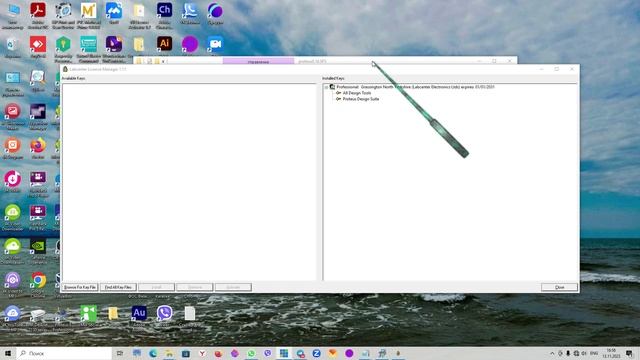Close License Manager via title bar X
The height and width of the screenshot is (360, 640).
coord(572,69)
